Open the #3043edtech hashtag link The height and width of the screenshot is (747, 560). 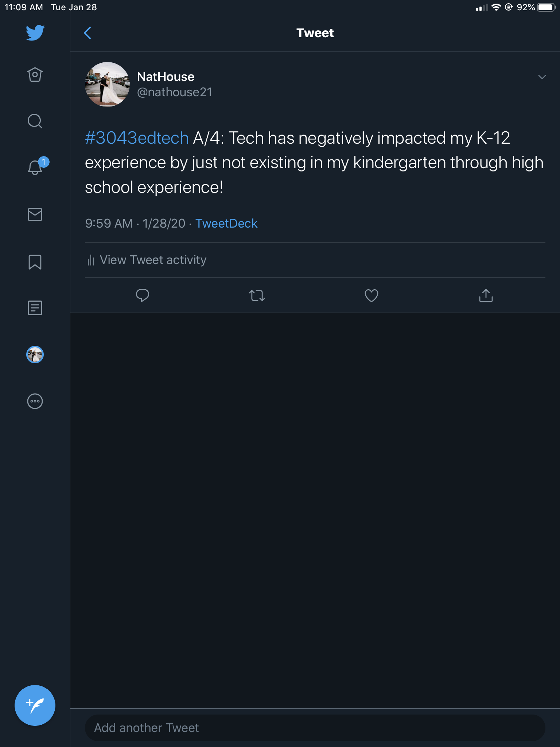coord(137,138)
